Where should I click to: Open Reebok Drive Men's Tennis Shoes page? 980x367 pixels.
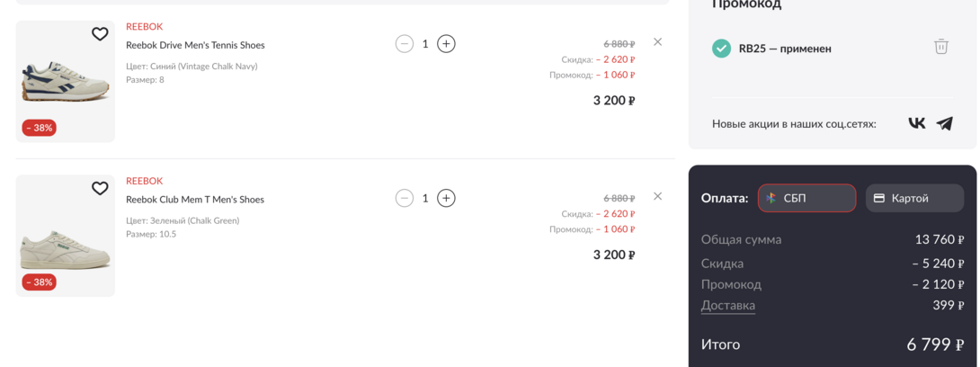[195, 45]
